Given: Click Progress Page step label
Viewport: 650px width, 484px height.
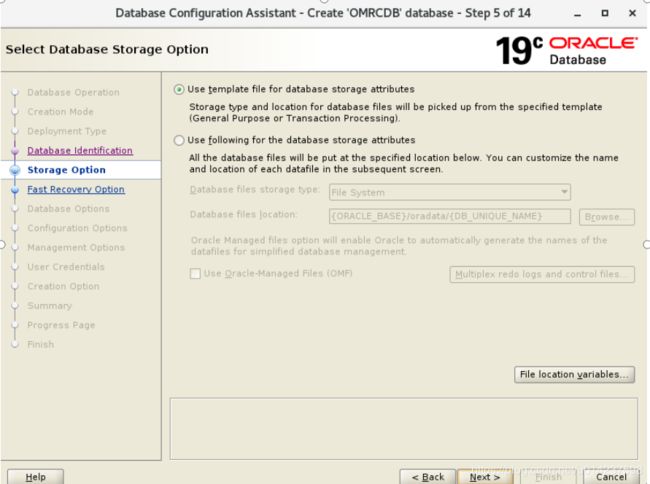Looking at the screenshot, I should (x=61, y=325).
